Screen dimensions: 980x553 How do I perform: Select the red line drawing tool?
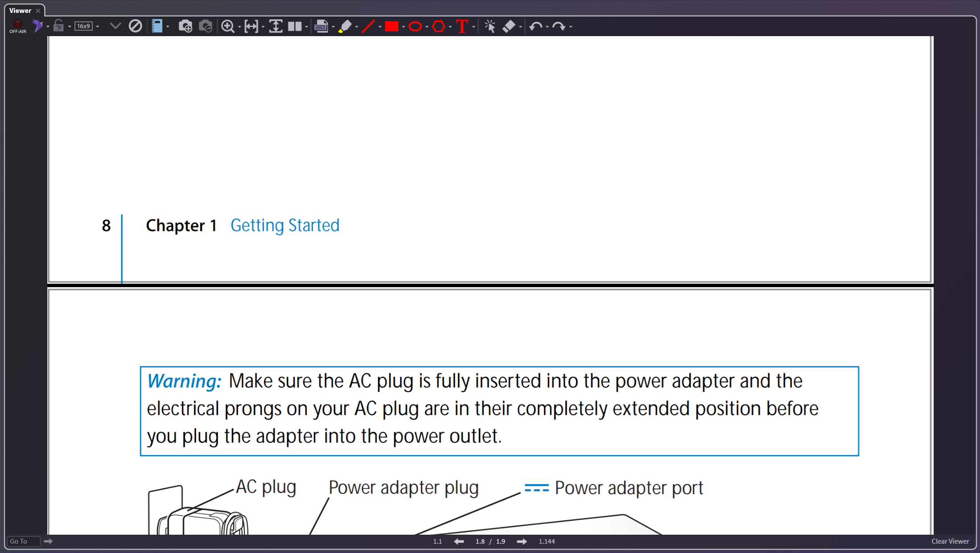click(368, 26)
